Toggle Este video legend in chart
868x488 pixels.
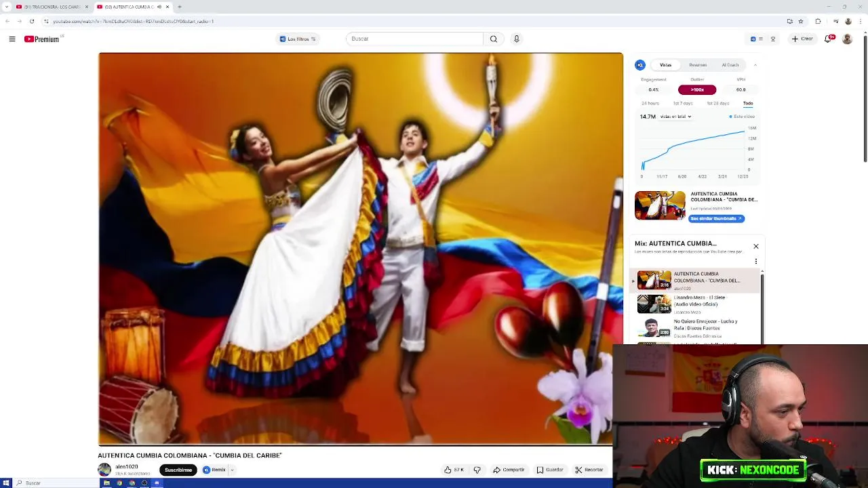pos(742,117)
